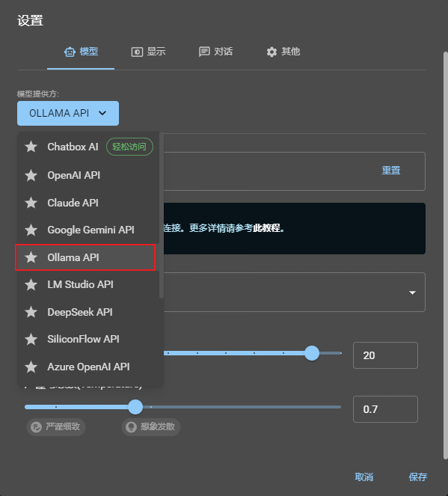
Task: Click the star next to LM Studio API
Action: pyautogui.click(x=31, y=285)
